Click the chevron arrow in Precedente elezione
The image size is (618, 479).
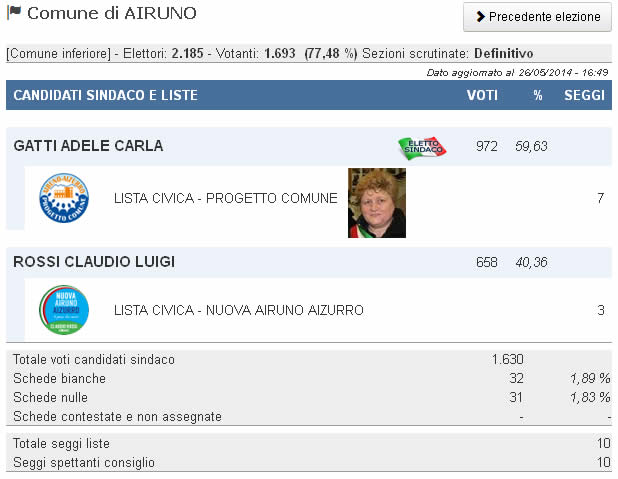(480, 17)
